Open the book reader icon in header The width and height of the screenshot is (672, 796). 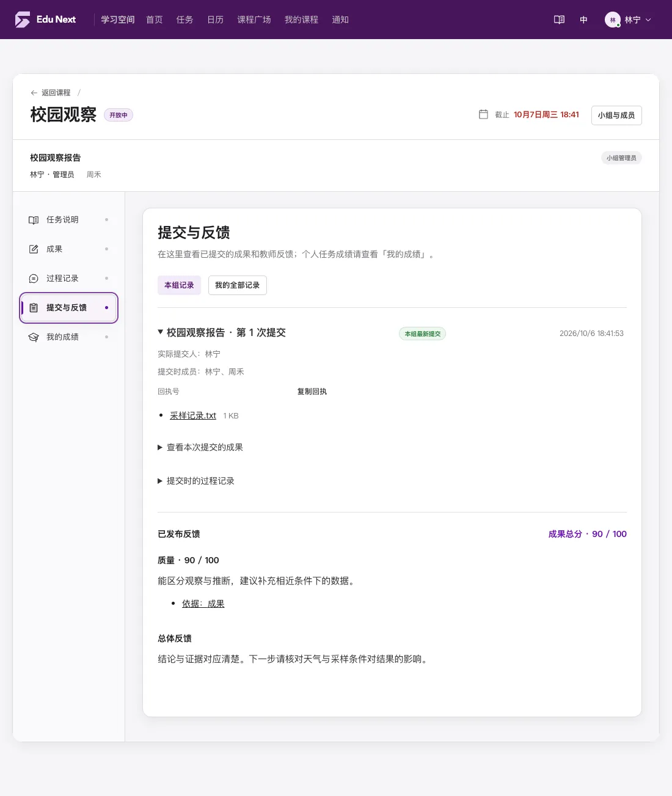tap(559, 20)
